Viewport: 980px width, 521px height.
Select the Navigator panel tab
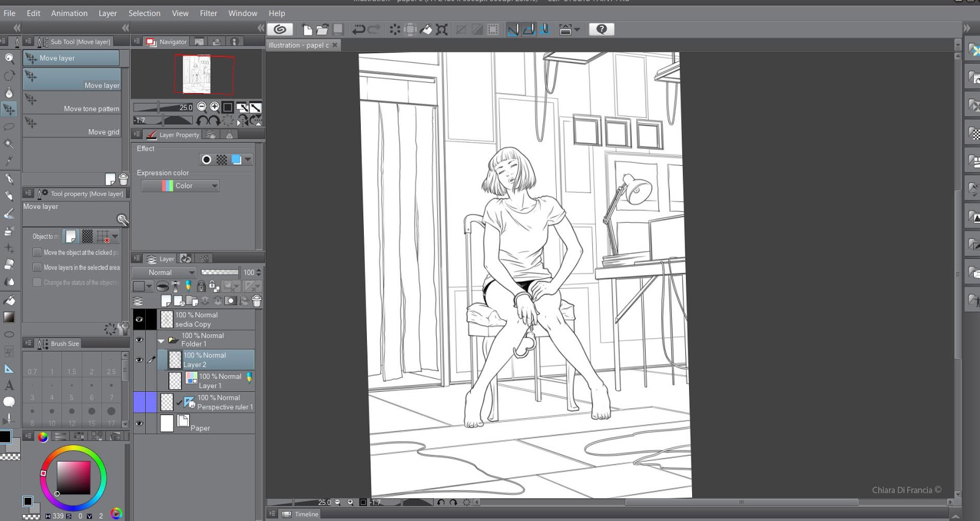167,42
